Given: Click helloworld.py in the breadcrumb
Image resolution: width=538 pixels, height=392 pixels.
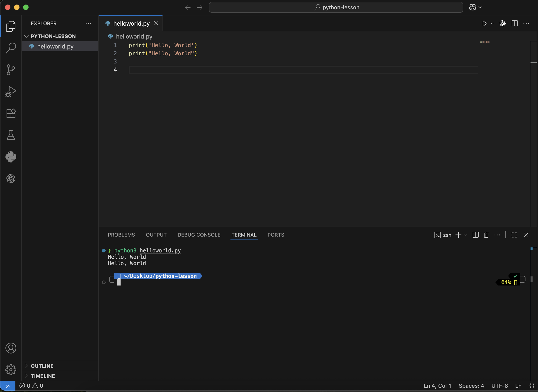Looking at the screenshot, I should [x=134, y=36].
